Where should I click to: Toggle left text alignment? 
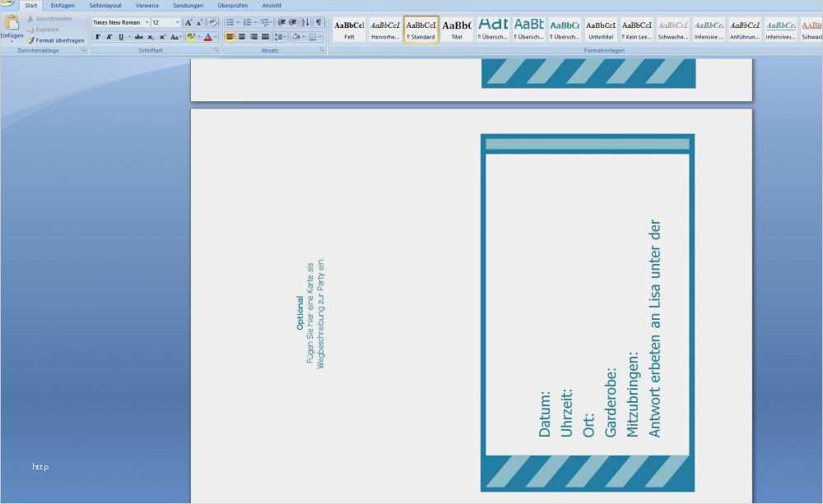230,37
